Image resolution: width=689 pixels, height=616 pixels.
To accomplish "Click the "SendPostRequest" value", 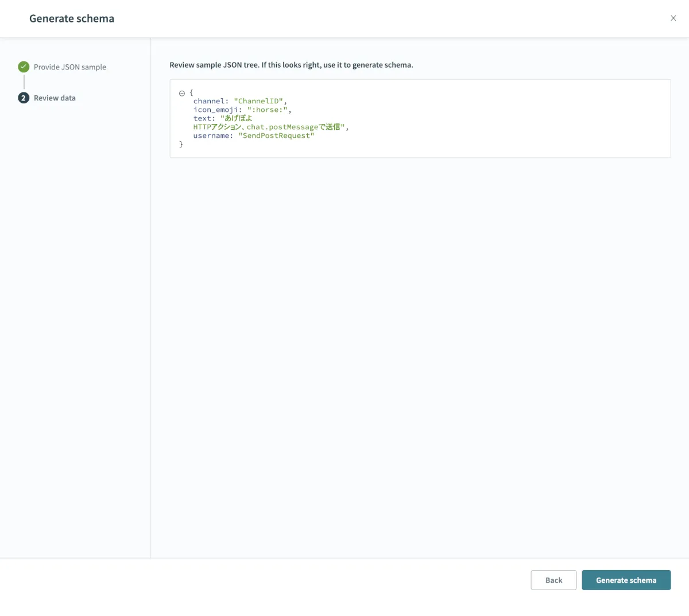I will (x=276, y=135).
